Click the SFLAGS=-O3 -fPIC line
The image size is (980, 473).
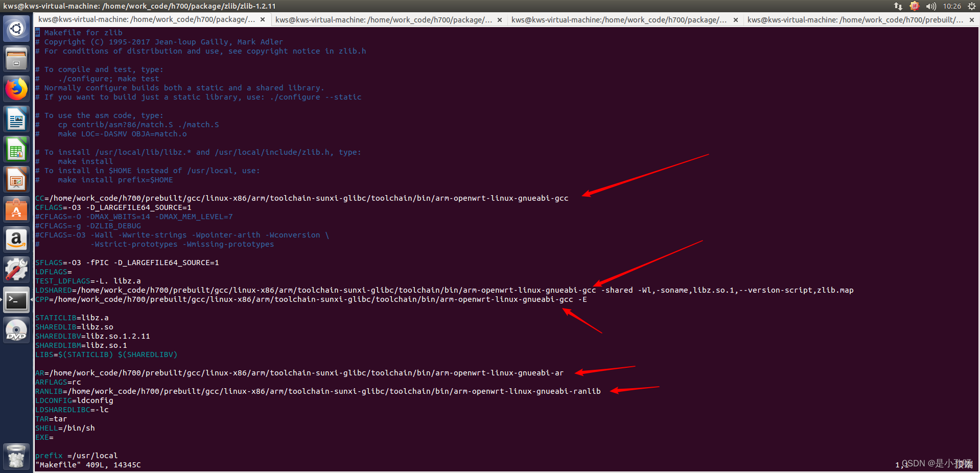click(127, 263)
